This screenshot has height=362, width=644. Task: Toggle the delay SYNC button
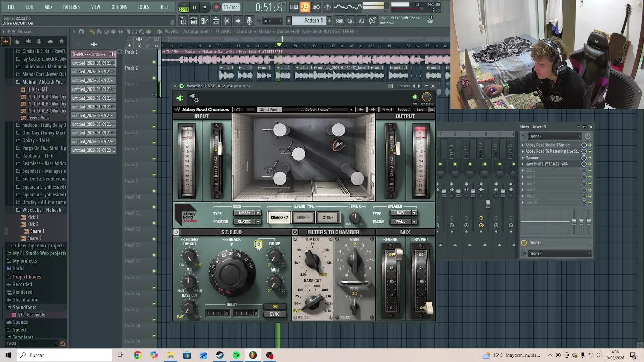[x=275, y=314]
